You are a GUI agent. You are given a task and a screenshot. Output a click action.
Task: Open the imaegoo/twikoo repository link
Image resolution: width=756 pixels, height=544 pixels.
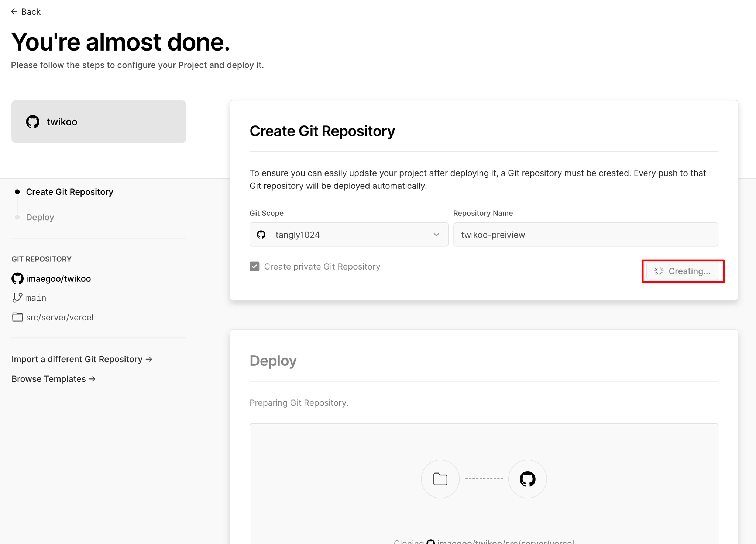pyautogui.click(x=58, y=278)
